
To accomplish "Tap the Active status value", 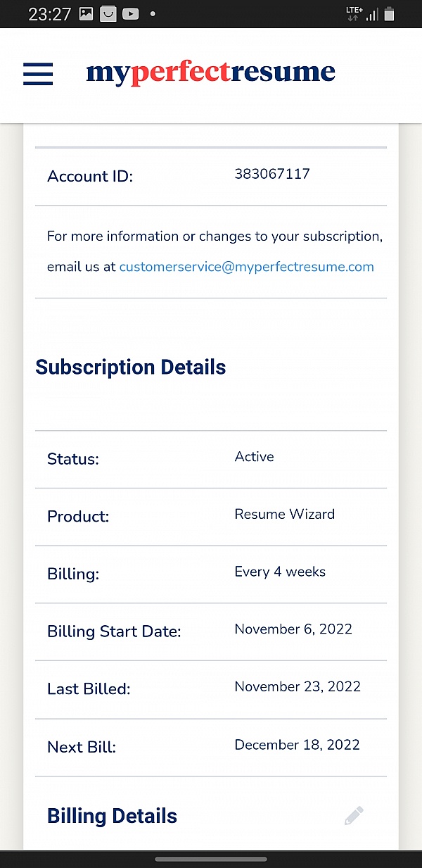I will tap(254, 457).
